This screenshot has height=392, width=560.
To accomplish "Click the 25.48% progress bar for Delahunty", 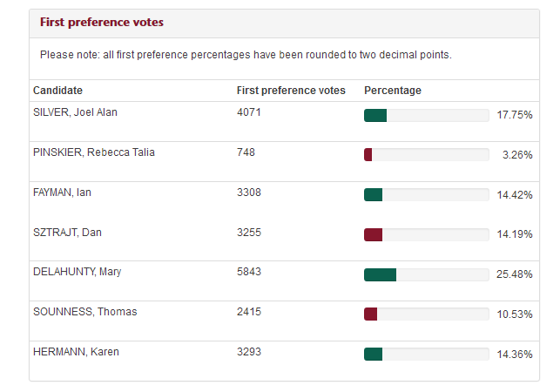I will point(426,275).
